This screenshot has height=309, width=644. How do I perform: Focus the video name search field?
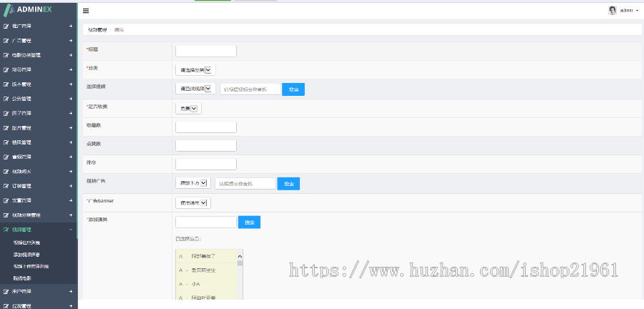pyautogui.click(x=250, y=89)
